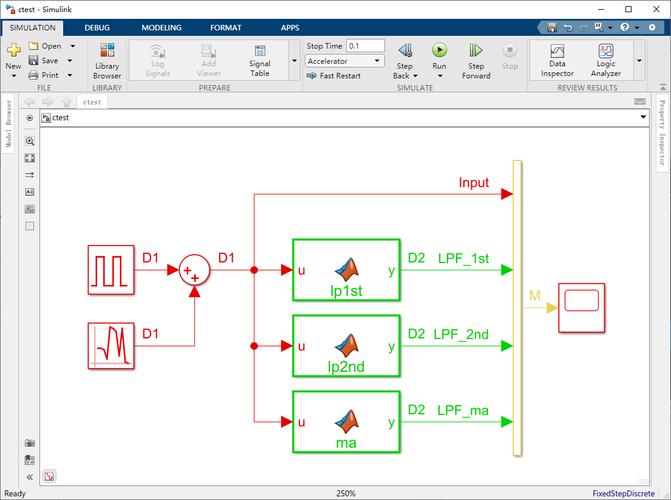Viewport: 671px width, 500px height.
Task: Select the yellow Mux bar
Action: pyautogui.click(x=517, y=308)
